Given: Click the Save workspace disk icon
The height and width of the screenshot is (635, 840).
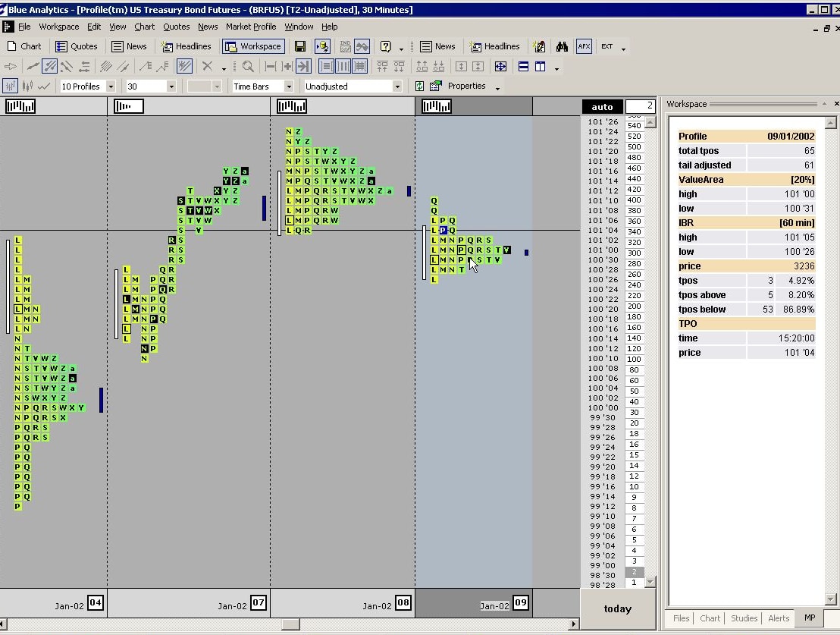Looking at the screenshot, I should 299,46.
